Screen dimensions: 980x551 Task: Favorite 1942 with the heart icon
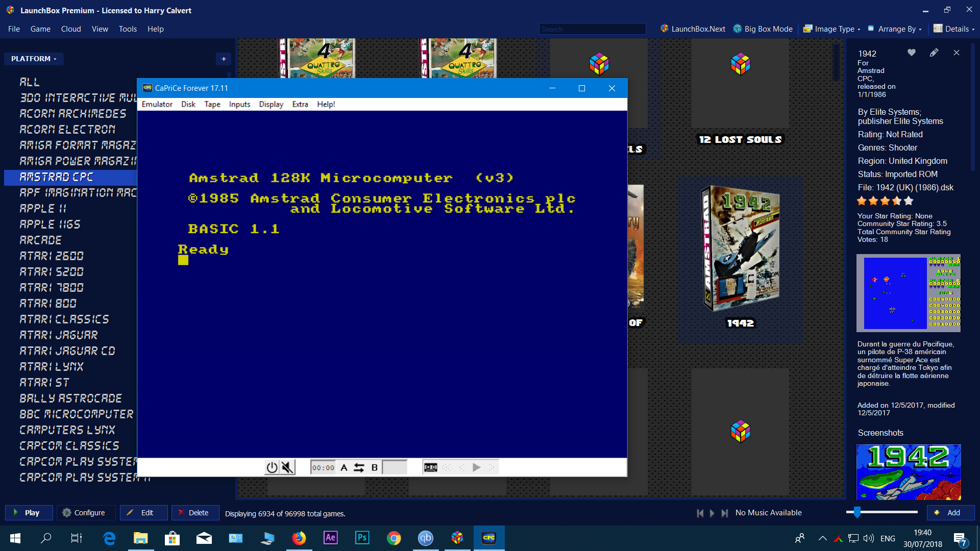coord(912,53)
